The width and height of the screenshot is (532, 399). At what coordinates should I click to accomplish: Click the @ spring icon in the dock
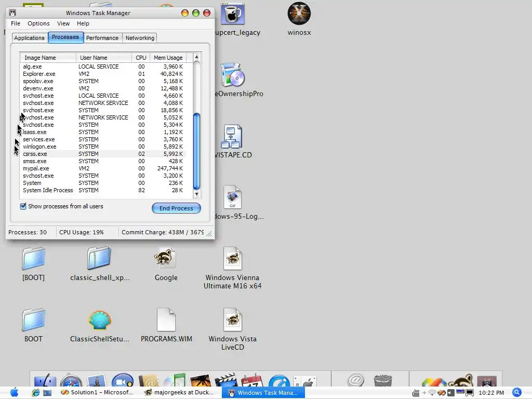click(355, 380)
